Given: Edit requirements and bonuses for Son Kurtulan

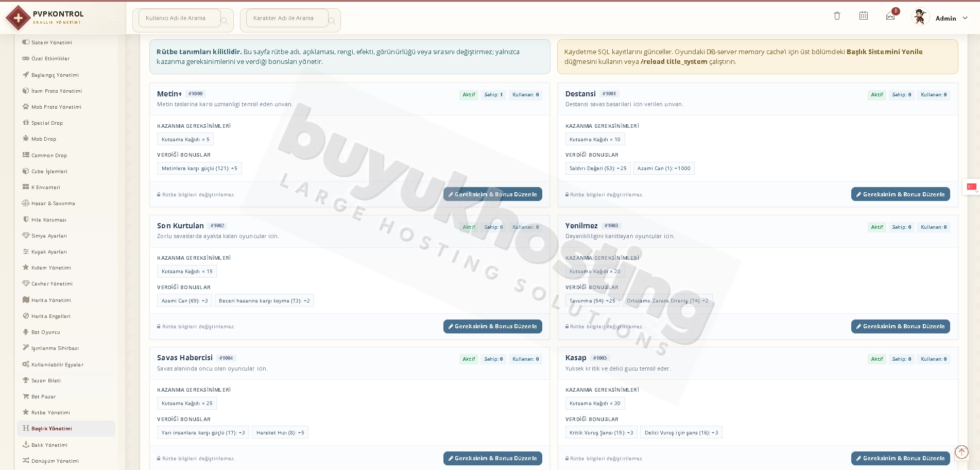Looking at the screenshot, I should tap(492, 326).
